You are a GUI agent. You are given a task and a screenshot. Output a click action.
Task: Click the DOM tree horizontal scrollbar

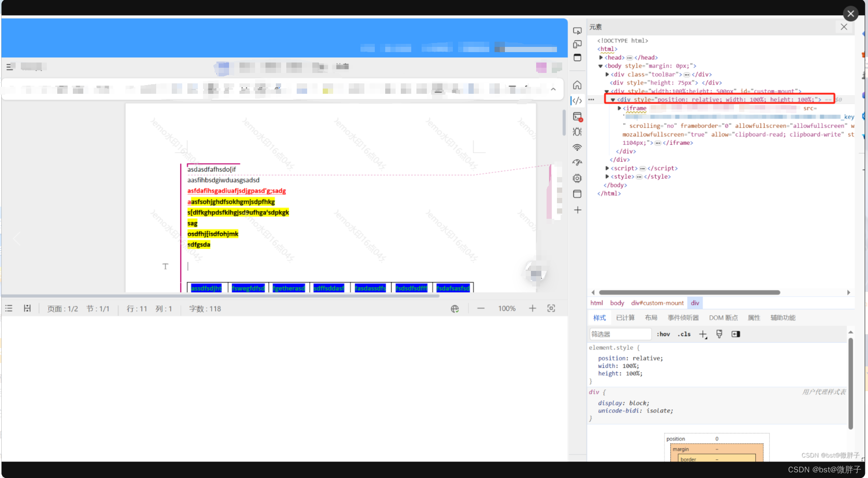tap(689, 293)
